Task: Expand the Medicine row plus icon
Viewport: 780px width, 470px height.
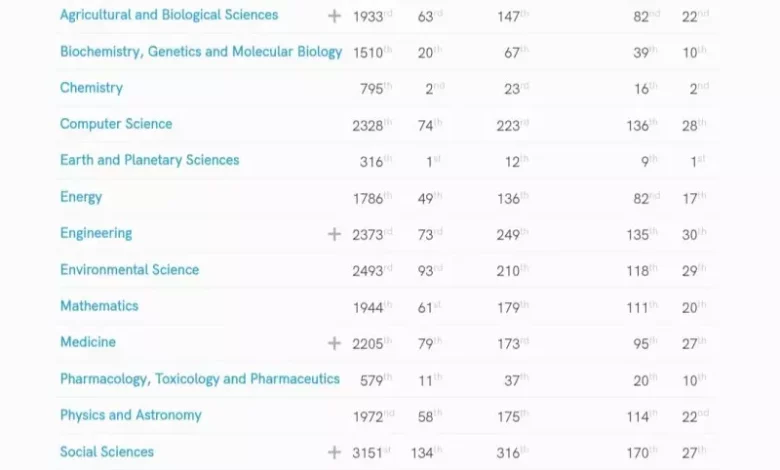Action: (x=334, y=343)
